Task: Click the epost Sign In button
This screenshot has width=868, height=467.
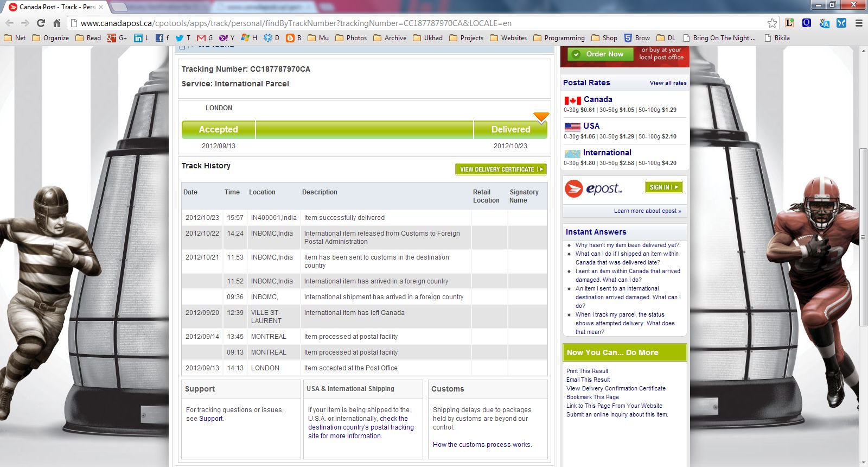Action: click(x=663, y=187)
